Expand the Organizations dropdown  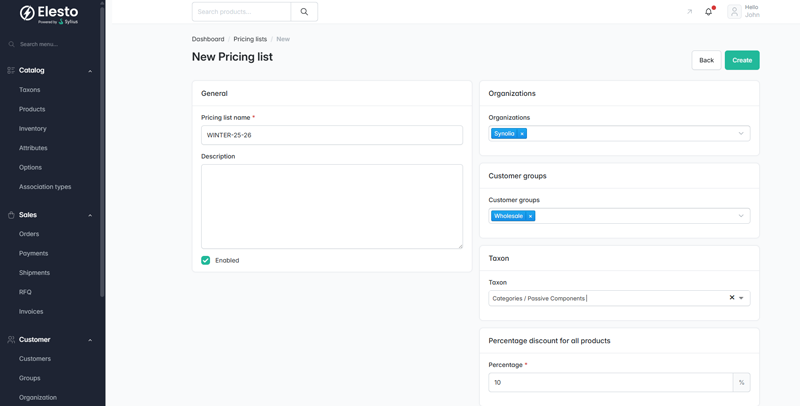(741, 134)
